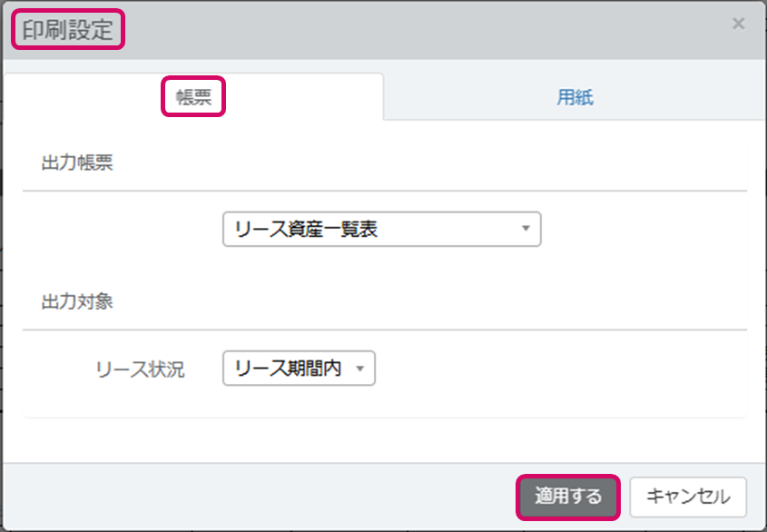Image resolution: width=767 pixels, height=532 pixels.
Task: Click the arrow of the 出力帳票 dropdown
Action: click(x=525, y=230)
